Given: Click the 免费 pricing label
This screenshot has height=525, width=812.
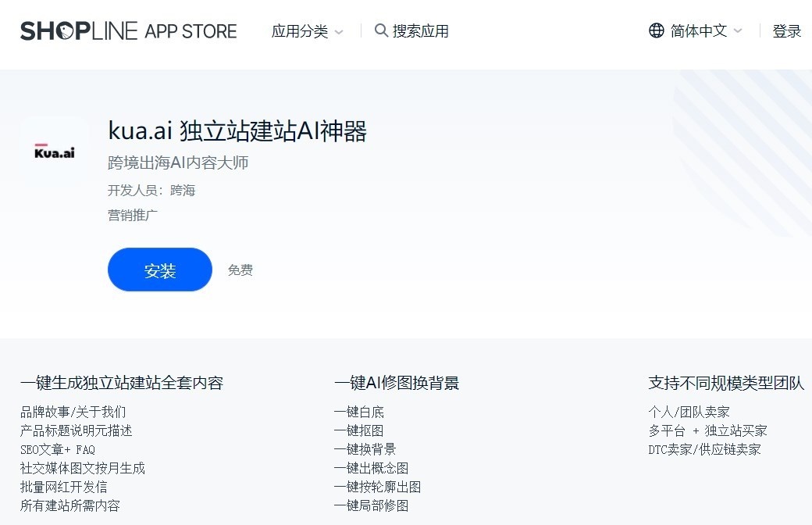Looking at the screenshot, I should click(x=240, y=269).
